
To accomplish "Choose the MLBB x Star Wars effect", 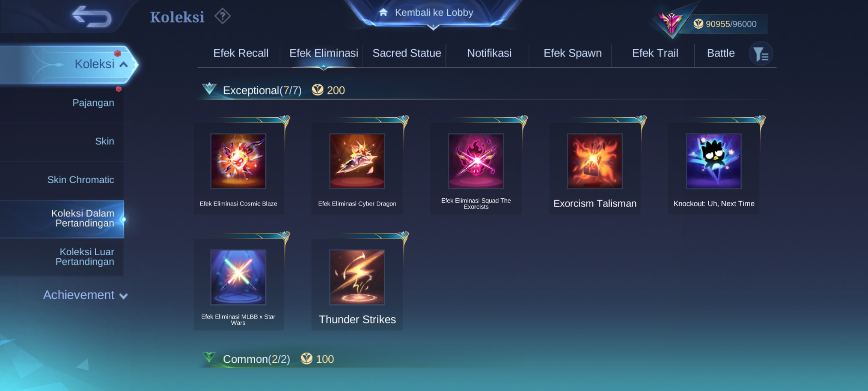I will 238,277.
